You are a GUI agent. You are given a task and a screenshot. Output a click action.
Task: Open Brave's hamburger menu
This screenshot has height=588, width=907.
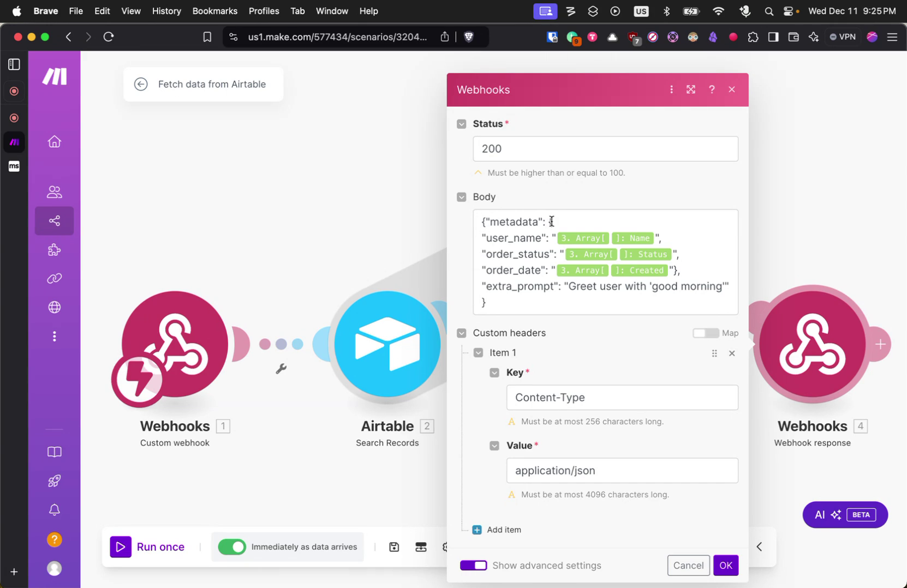(893, 37)
